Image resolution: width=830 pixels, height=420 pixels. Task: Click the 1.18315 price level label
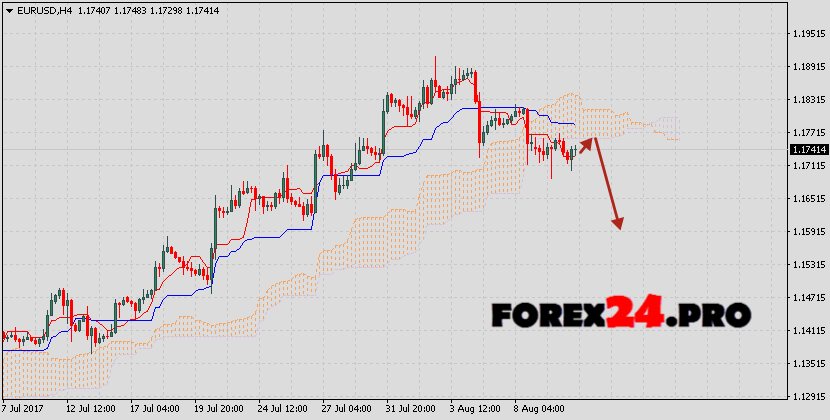point(806,100)
